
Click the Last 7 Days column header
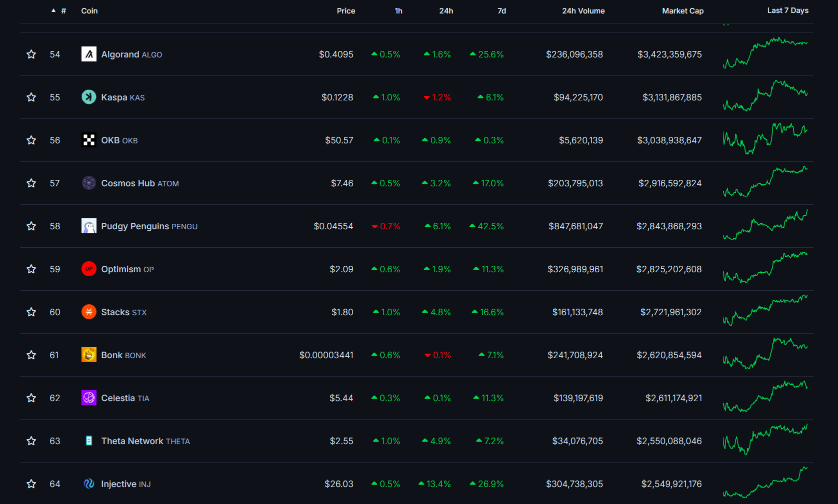pyautogui.click(x=788, y=10)
